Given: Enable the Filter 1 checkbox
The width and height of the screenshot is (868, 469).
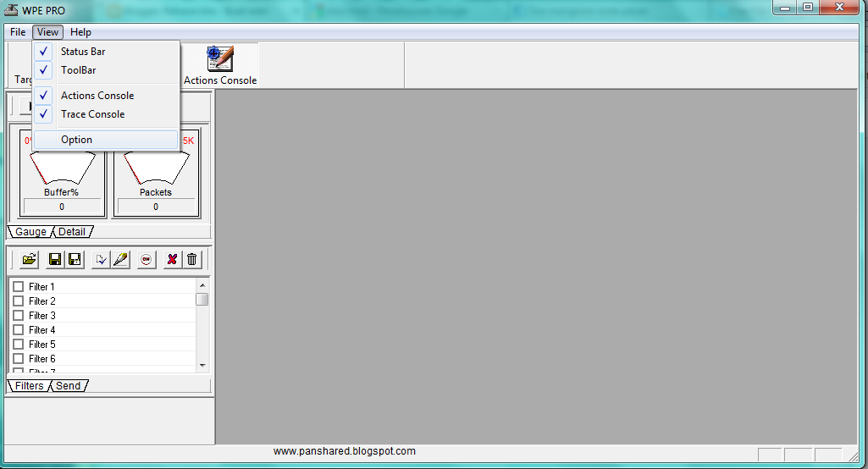Looking at the screenshot, I should 19,287.
